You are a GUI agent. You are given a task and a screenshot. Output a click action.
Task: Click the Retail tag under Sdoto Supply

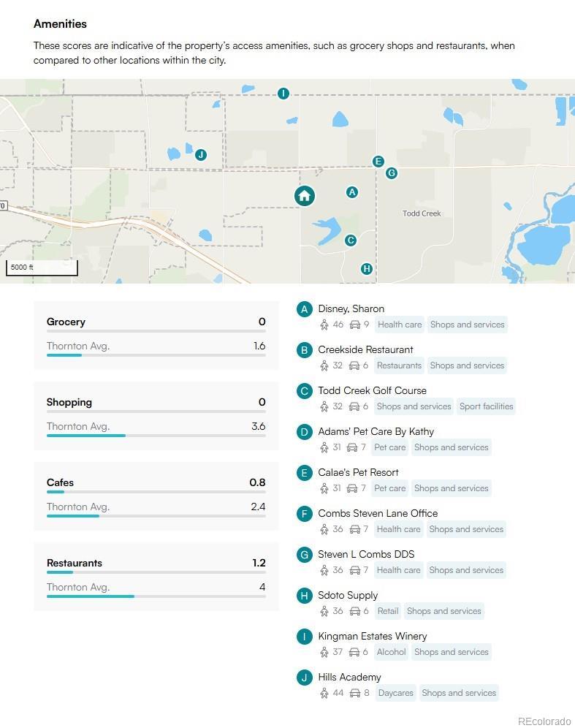coord(388,611)
